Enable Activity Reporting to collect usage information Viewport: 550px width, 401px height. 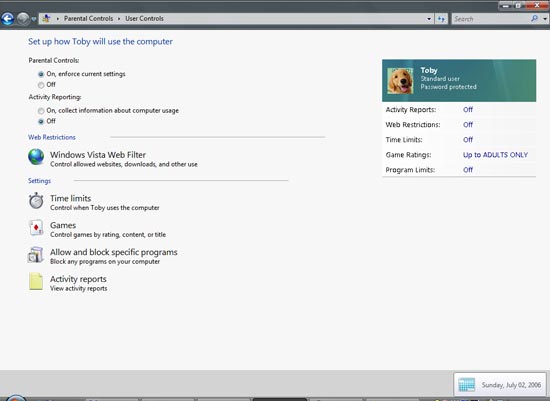pyautogui.click(x=41, y=111)
